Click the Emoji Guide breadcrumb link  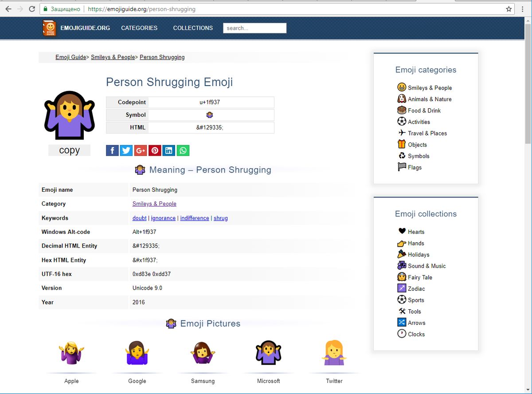70,57
